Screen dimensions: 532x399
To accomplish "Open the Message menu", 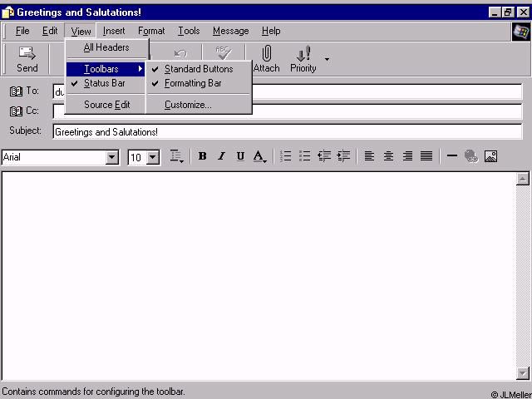I will pyautogui.click(x=231, y=31).
